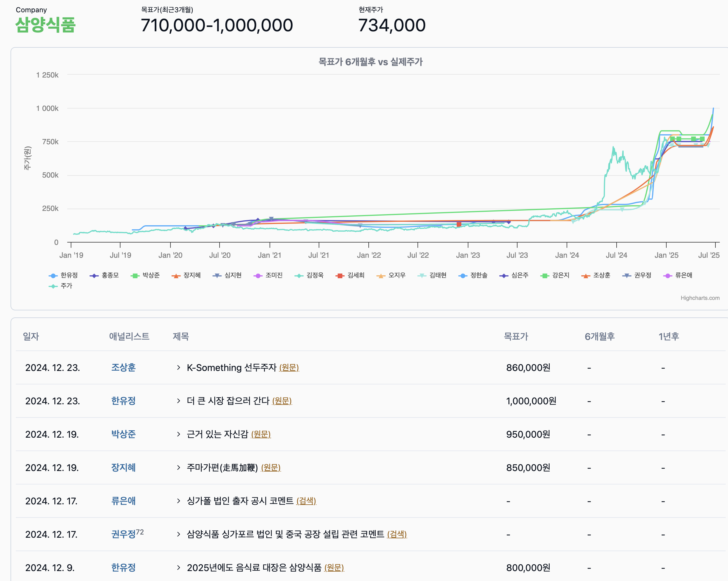Click the date 2024. 12. 9.
728x581 pixels.
[50, 568]
